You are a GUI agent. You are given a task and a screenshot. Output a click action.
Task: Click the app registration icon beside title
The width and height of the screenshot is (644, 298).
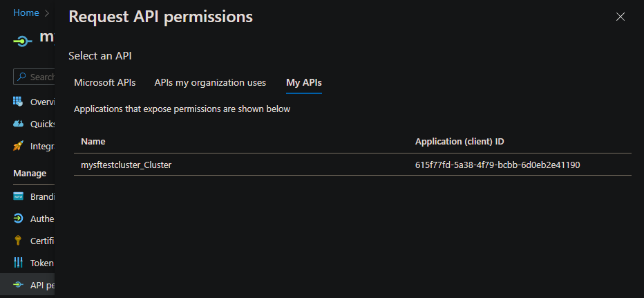(23, 41)
